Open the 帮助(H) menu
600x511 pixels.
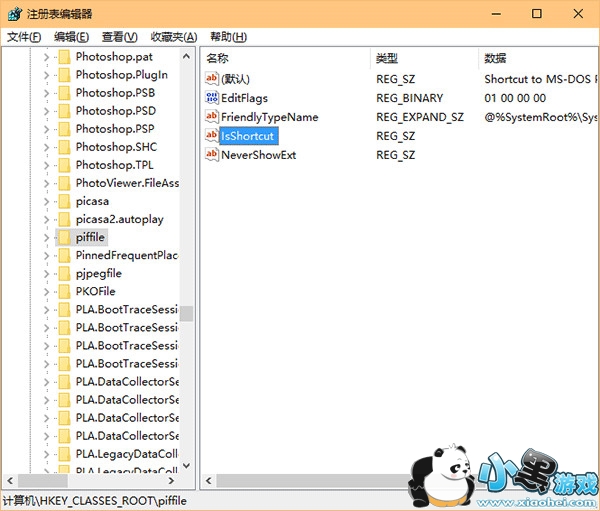pyautogui.click(x=228, y=37)
